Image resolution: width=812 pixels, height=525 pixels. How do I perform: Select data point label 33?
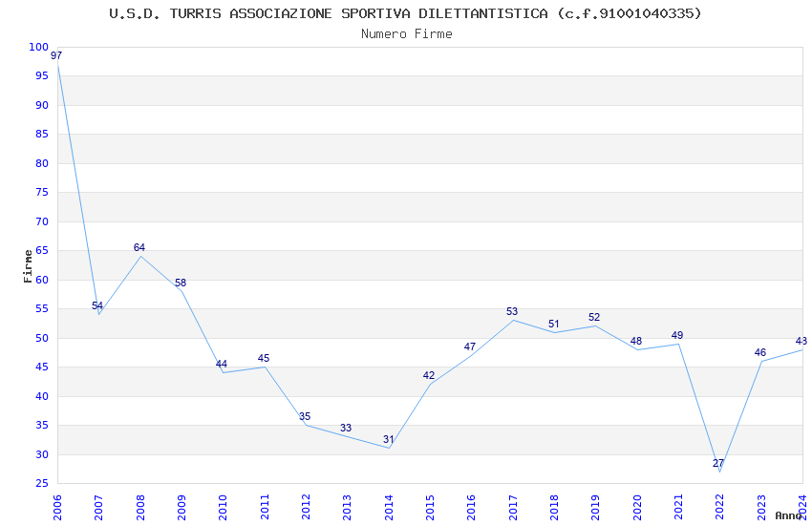pyautogui.click(x=346, y=428)
